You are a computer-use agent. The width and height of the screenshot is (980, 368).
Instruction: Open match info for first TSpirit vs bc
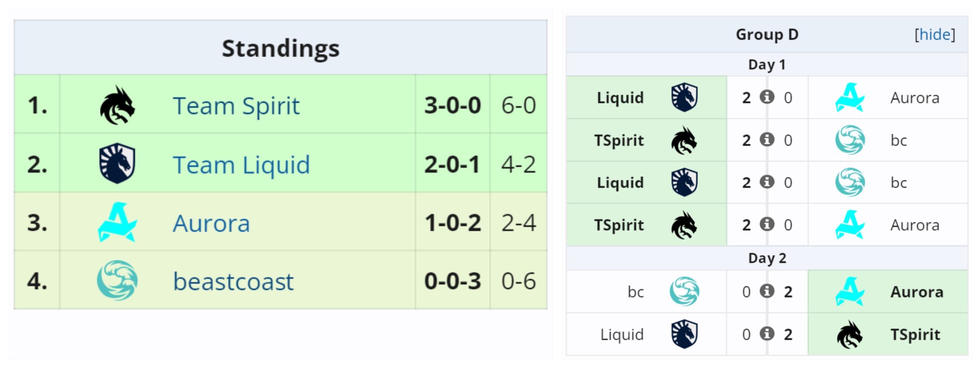pyautogui.click(x=767, y=139)
